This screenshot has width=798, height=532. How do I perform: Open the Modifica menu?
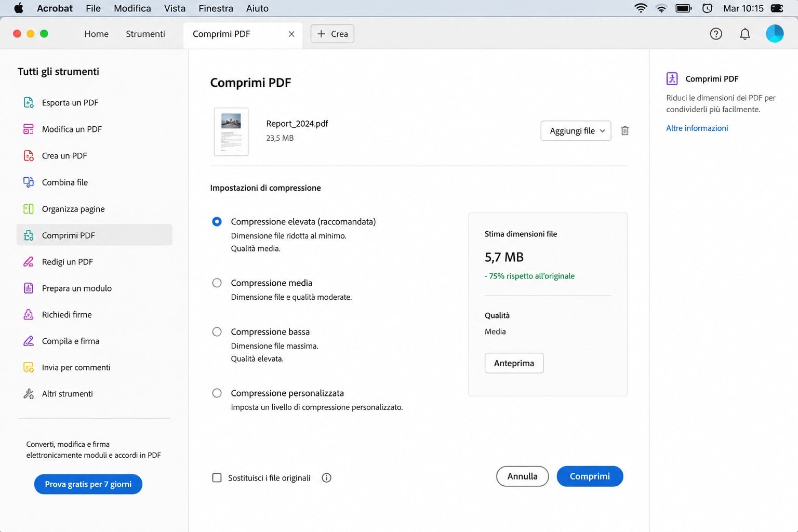pyautogui.click(x=132, y=8)
